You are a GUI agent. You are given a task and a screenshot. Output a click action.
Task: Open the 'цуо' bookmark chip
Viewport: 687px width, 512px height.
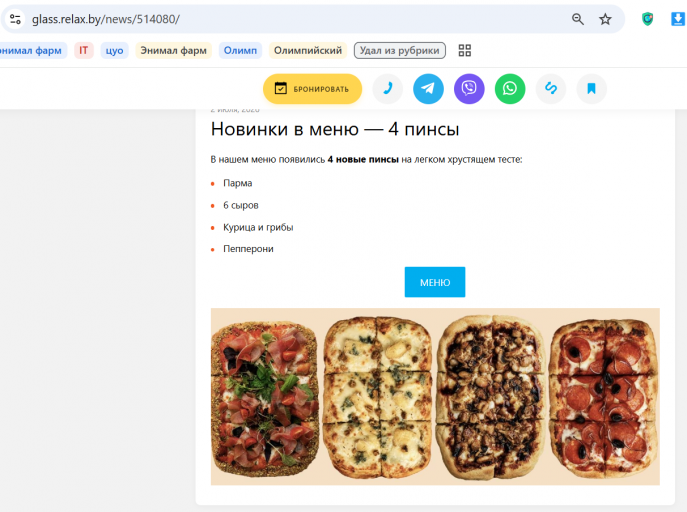(x=114, y=50)
